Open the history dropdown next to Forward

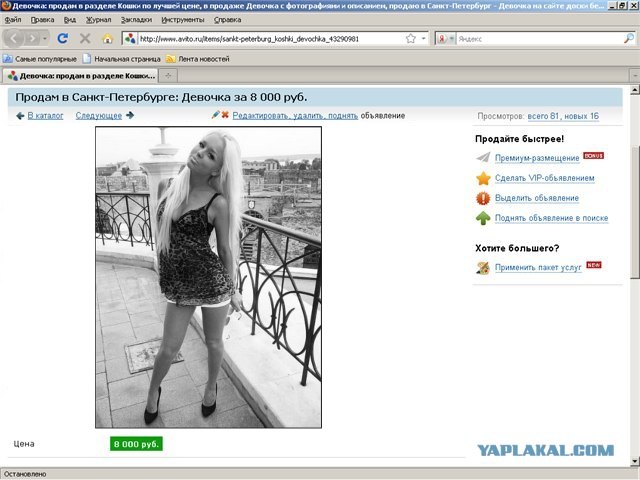pyautogui.click(x=44, y=39)
